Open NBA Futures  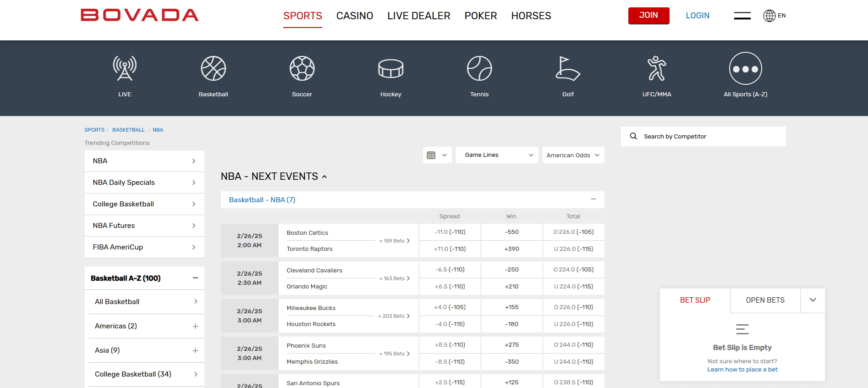pyautogui.click(x=144, y=226)
